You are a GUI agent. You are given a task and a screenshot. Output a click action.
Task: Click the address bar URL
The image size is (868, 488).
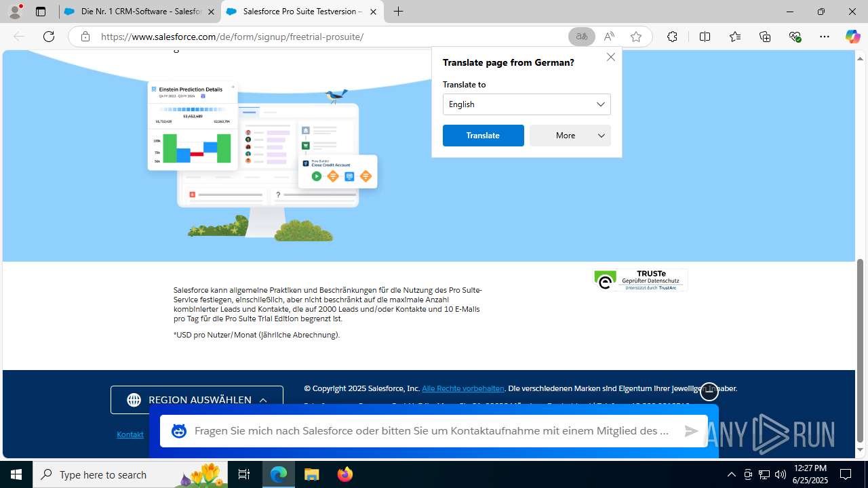[x=232, y=37]
